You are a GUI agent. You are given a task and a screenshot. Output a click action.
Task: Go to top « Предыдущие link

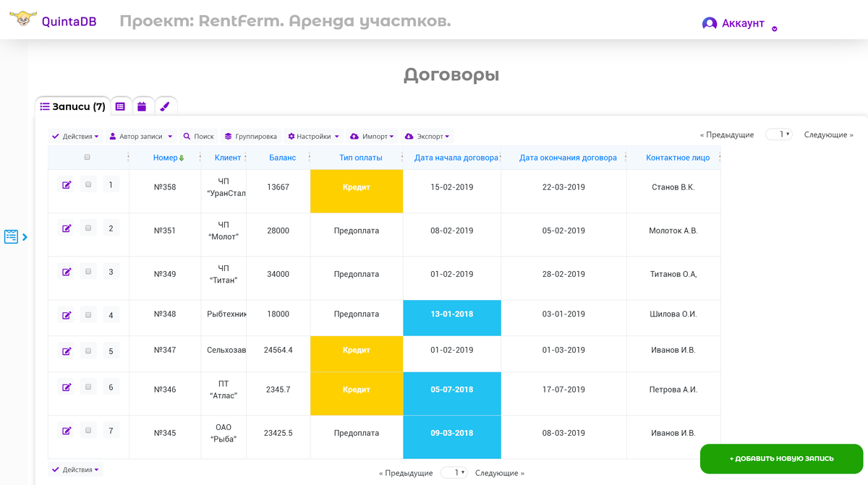727,134
